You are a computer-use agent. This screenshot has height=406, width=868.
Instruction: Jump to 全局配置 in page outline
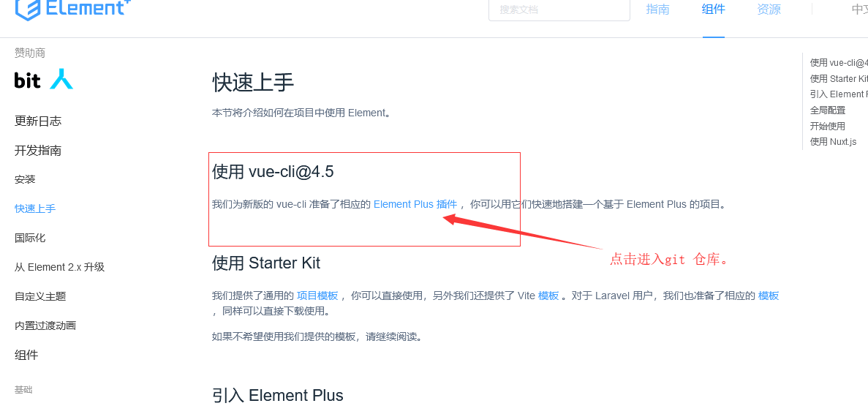click(x=828, y=110)
